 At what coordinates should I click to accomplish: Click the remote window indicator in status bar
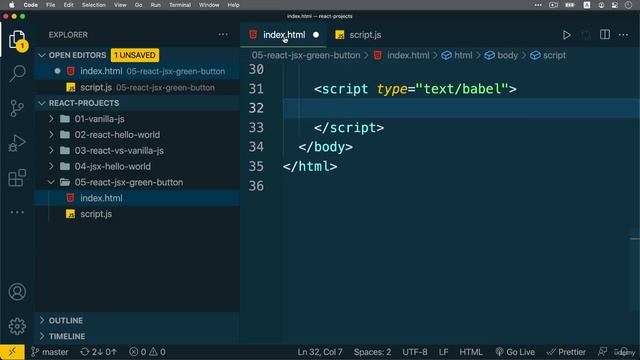(x=12, y=352)
